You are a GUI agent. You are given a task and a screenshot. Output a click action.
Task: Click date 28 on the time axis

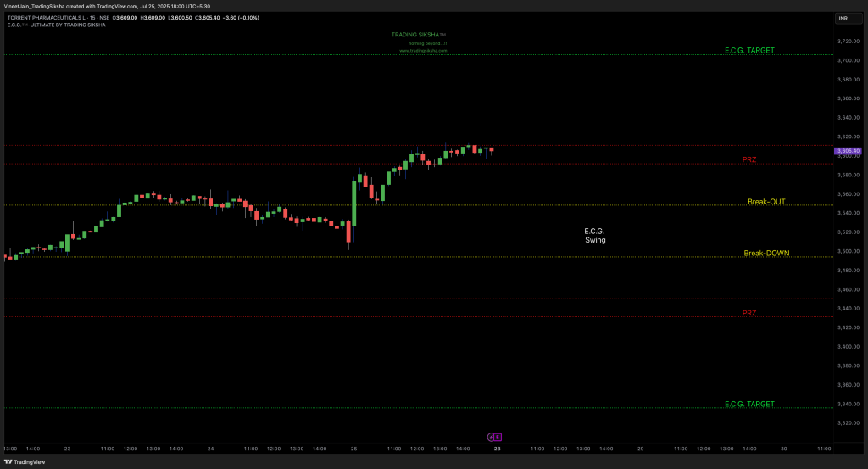498,449
